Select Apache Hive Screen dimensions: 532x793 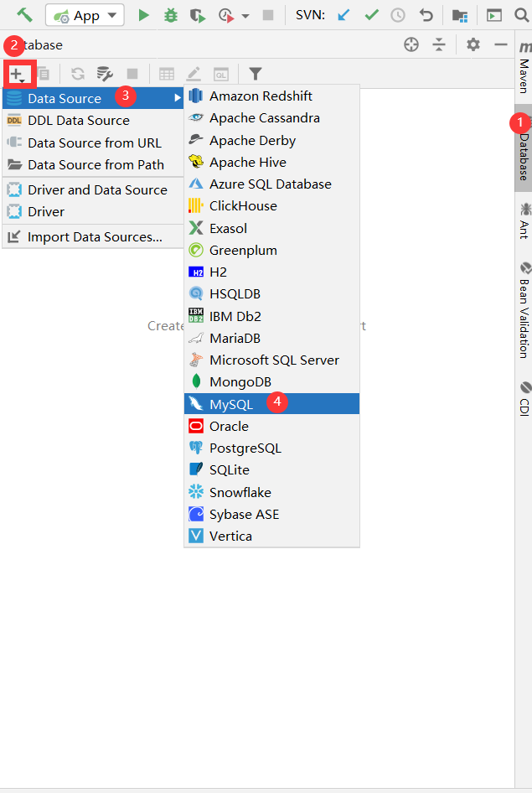(x=271, y=162)
